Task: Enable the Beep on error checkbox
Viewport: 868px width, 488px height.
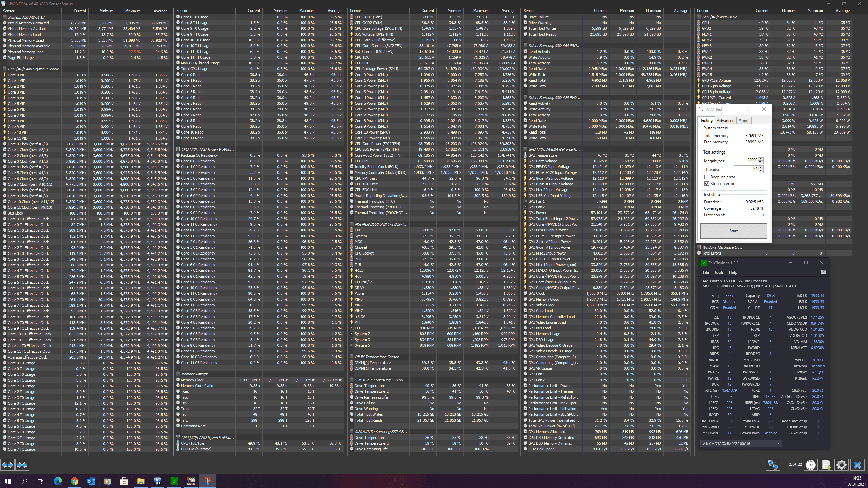Action: (x=707, y=177)
